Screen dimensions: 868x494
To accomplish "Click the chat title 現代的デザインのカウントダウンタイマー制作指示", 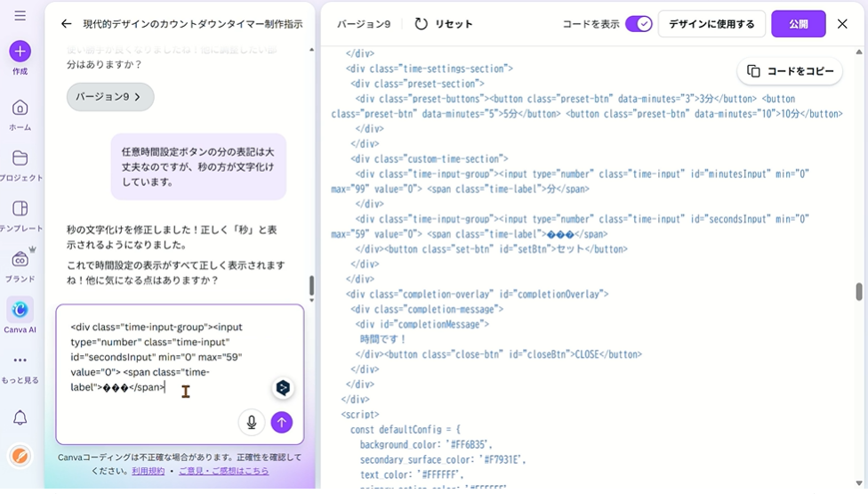I will pos(193,24).
